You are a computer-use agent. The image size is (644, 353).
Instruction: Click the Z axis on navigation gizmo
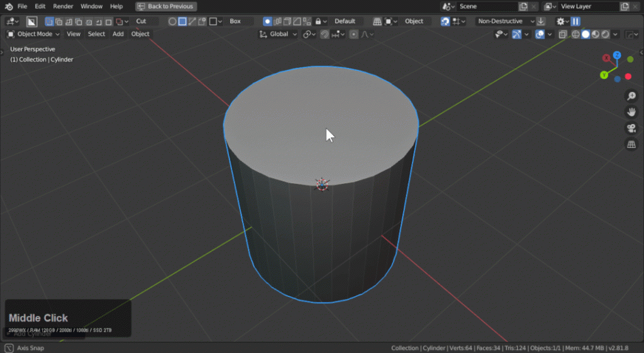point(617,55)
